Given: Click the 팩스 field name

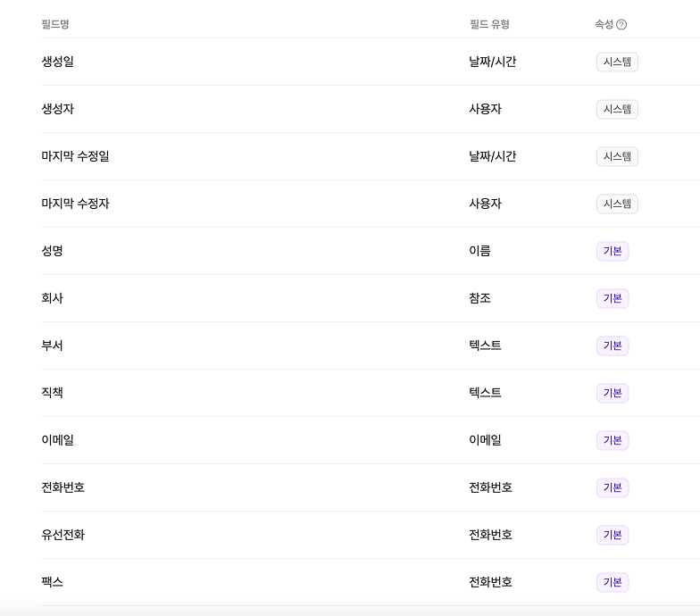Looking at the screenshot, I should [53, 582].
